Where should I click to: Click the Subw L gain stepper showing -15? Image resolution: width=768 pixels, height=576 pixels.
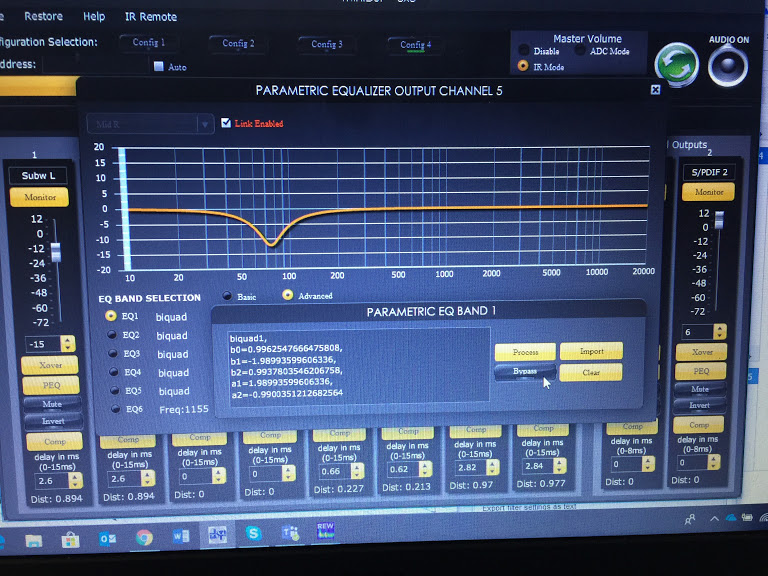[x=68, y=343]
